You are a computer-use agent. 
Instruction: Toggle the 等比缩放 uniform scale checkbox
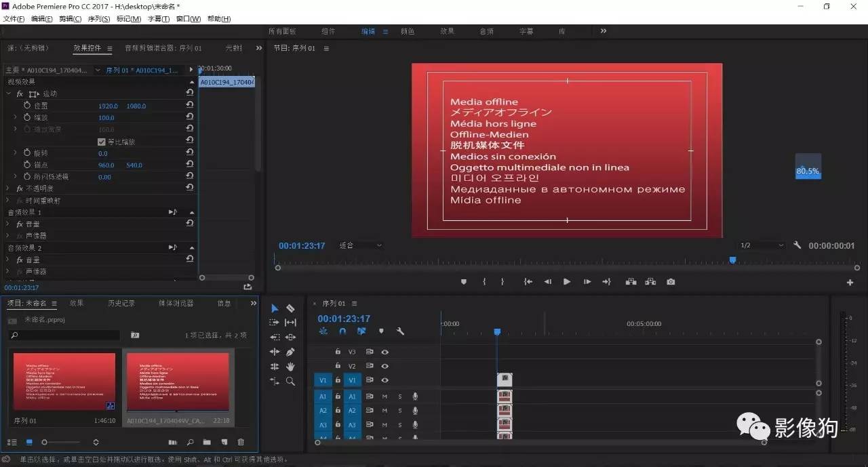[x=102, y=142]
